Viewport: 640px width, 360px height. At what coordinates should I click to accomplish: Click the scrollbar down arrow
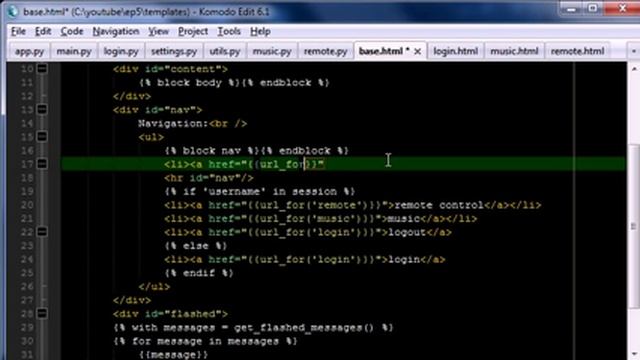coord(634,353)
